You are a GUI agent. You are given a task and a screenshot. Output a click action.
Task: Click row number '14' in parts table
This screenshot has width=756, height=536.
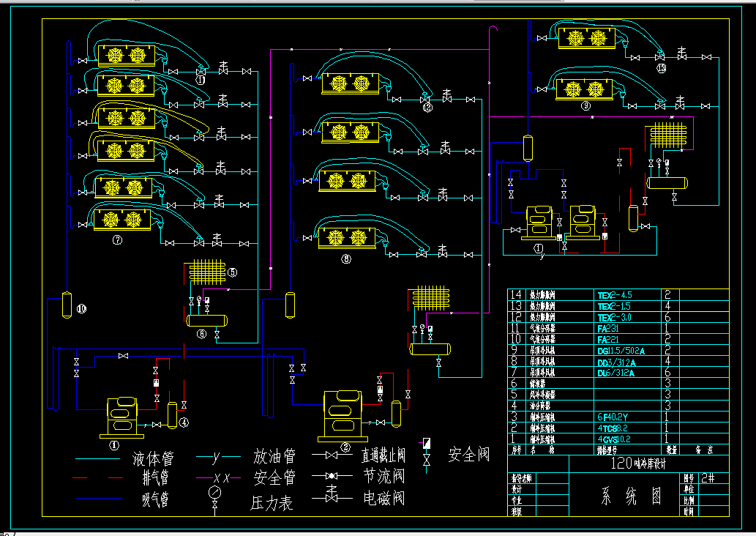coord(516,294)
